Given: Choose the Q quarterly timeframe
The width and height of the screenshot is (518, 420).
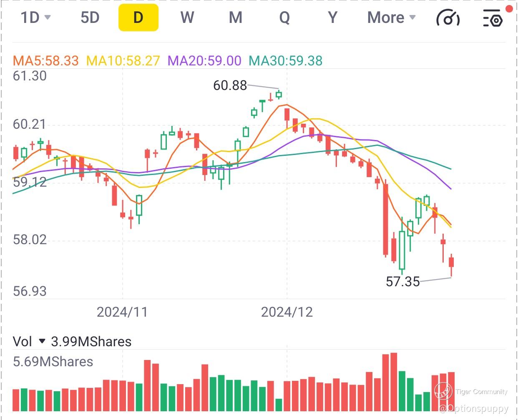Looking at the screenshot, I should [x=284, y=17].
